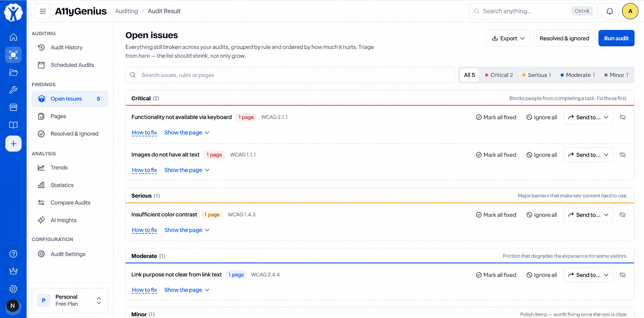Click the wrench tools icon
The height and width of the screenshot is (318, 644).
pyautogui.click(x=13, y=90)
